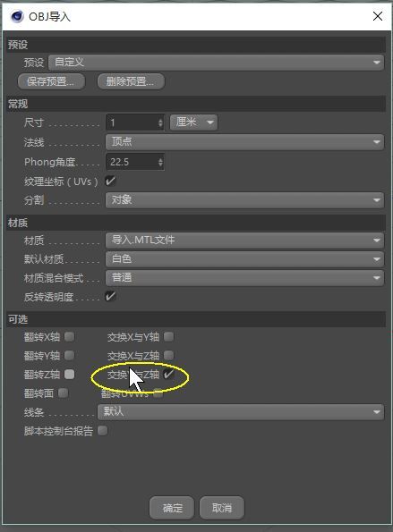Open the 分割 dropdown showing 对象

[244, 200]
